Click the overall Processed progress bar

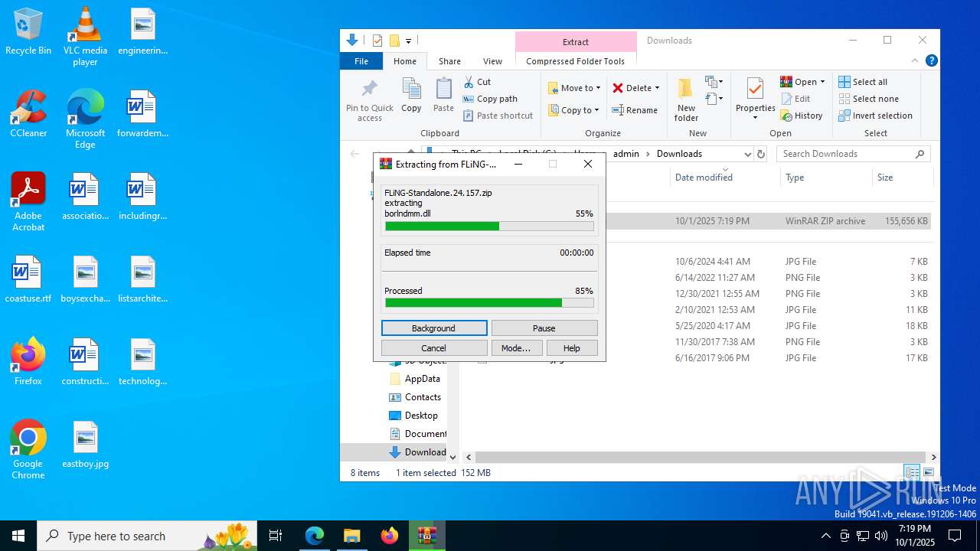coord(489,302)
